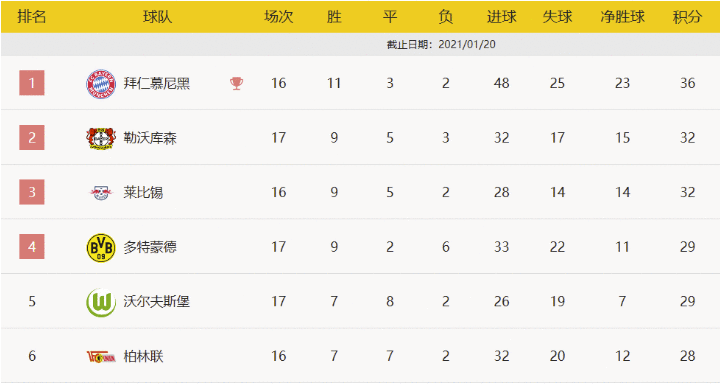Screen dimensions: 720x385
Task: Click the red trophy icon beside 拜仁慕尼黑
Action: tap(236, 84)
